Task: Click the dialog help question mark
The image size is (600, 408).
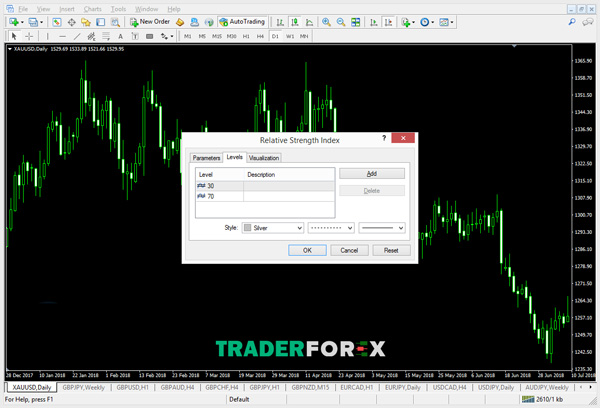Action: pyautogui.click(x=384, y=138)
